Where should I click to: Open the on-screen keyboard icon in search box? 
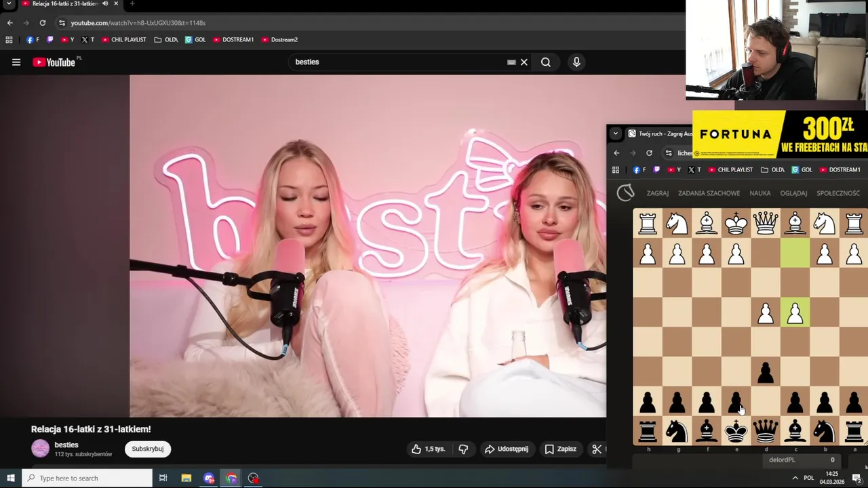point(511,62)
